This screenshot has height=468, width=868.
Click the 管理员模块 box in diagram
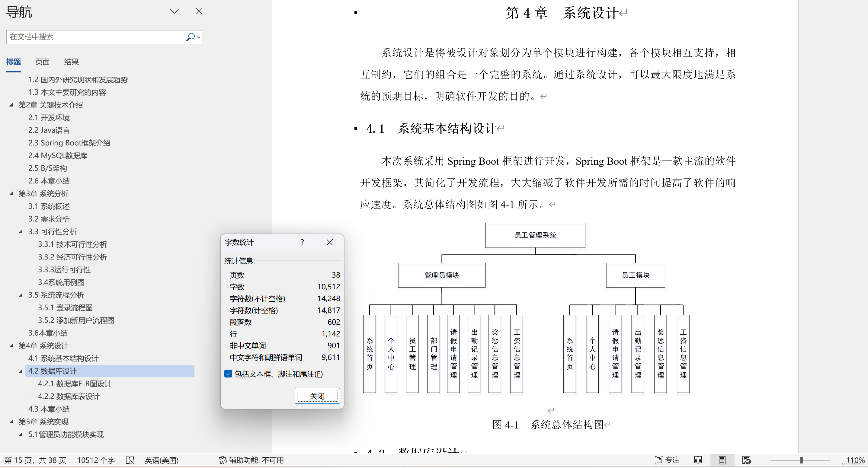click(x=441, y=275)
